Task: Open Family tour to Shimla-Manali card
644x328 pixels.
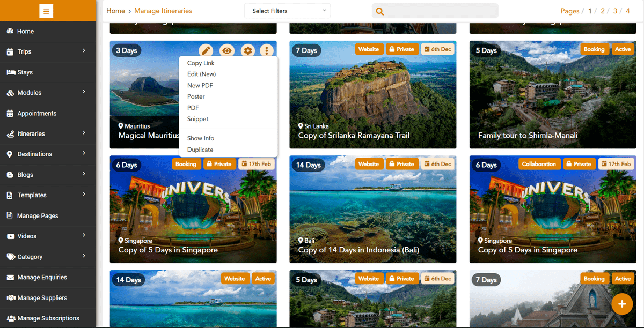Action: 553,95
